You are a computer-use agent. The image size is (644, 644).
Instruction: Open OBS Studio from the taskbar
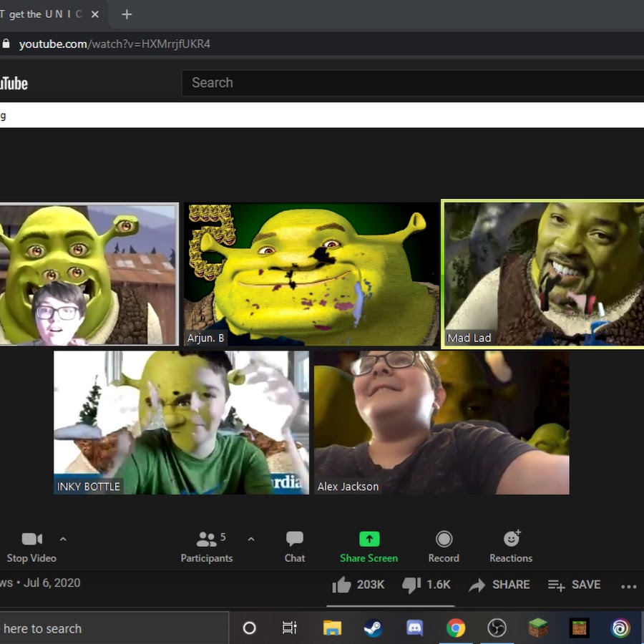tap(497, 628)
